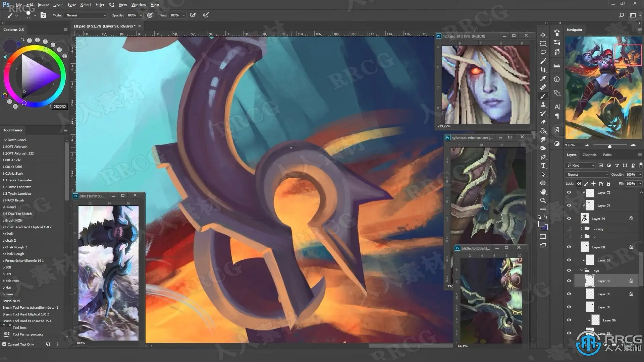Select the Healing Brush tool

[543, 87]
